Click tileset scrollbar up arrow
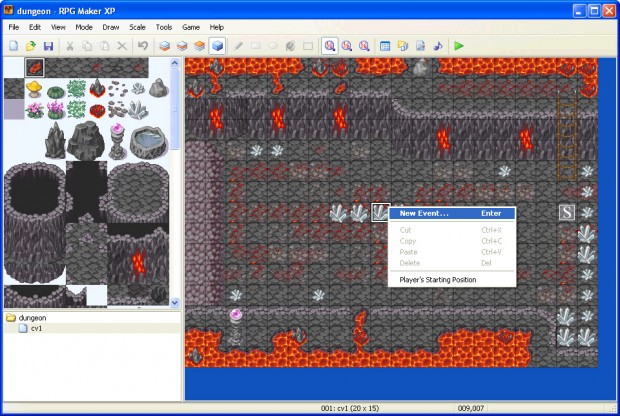The width and height of the screenshot is (620, 416). coord(175,62)
